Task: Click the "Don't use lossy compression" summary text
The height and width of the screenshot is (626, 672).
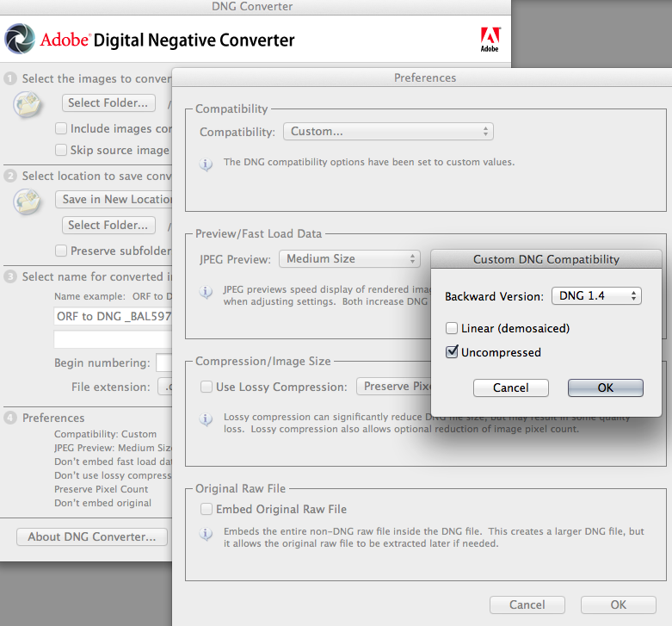Action: pyautogui.click(x=113, y=475)
